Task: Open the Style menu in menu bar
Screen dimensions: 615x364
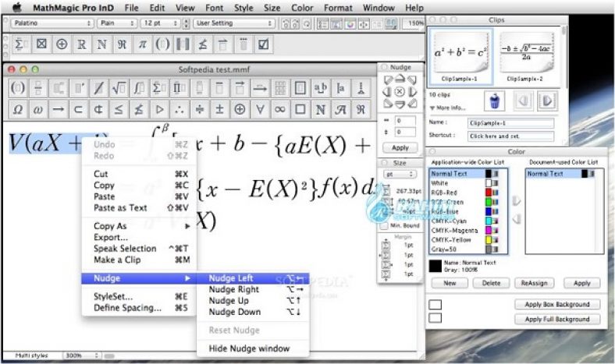Action: pos(244,8)
